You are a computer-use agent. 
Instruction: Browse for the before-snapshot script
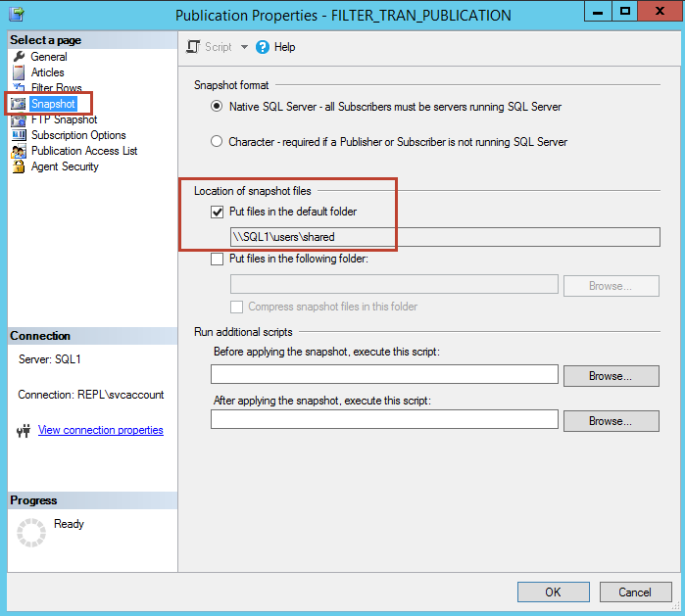click(x=611, y=376)
